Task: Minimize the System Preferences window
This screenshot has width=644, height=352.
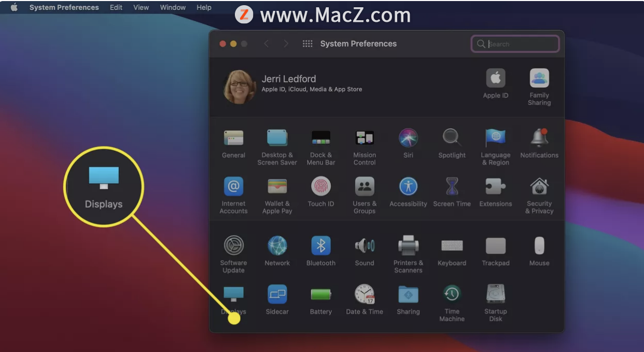Action: [233, 44]
